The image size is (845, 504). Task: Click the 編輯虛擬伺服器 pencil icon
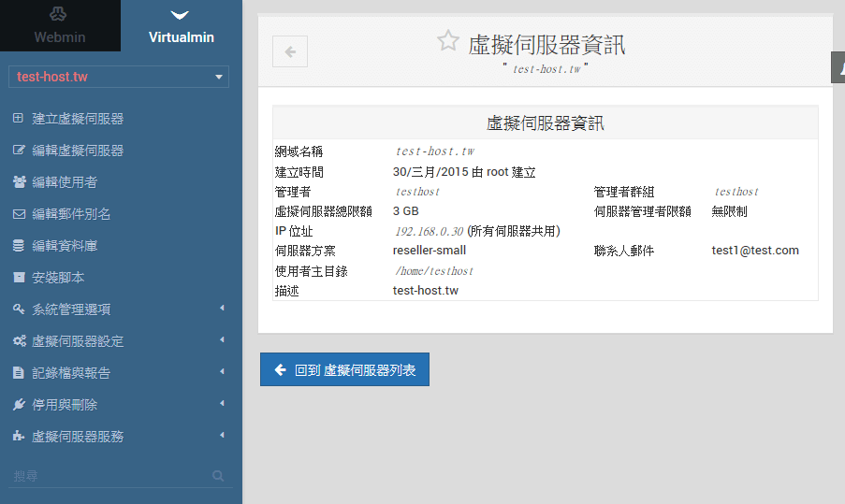pyautogui.click(x=19, y=151)
